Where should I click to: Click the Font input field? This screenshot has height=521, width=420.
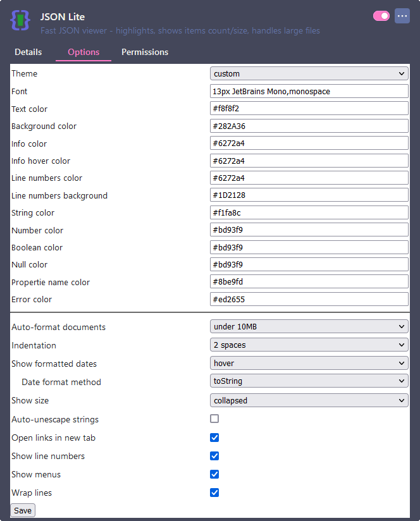(309, 91)
